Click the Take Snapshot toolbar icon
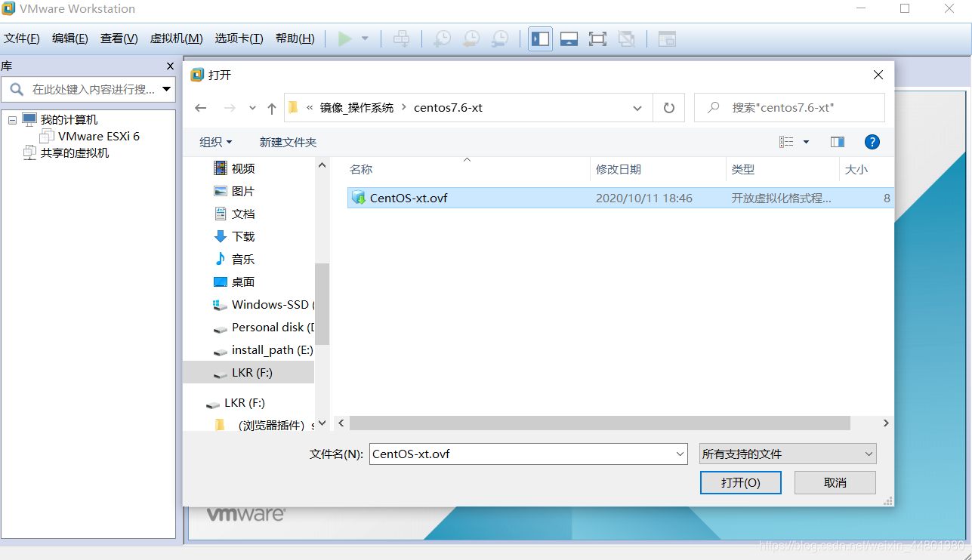 (442, 38)
